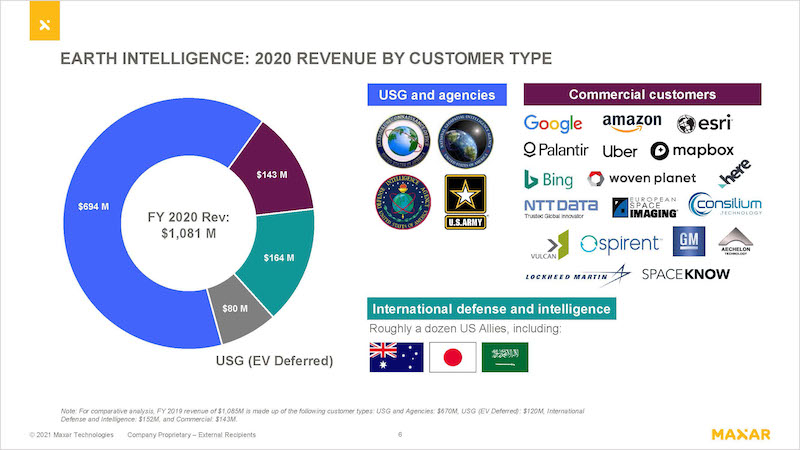The width and height of the screenshot is (800, 450).
Task: Select the comparative analysis footnote text
Action: point(322,415)
